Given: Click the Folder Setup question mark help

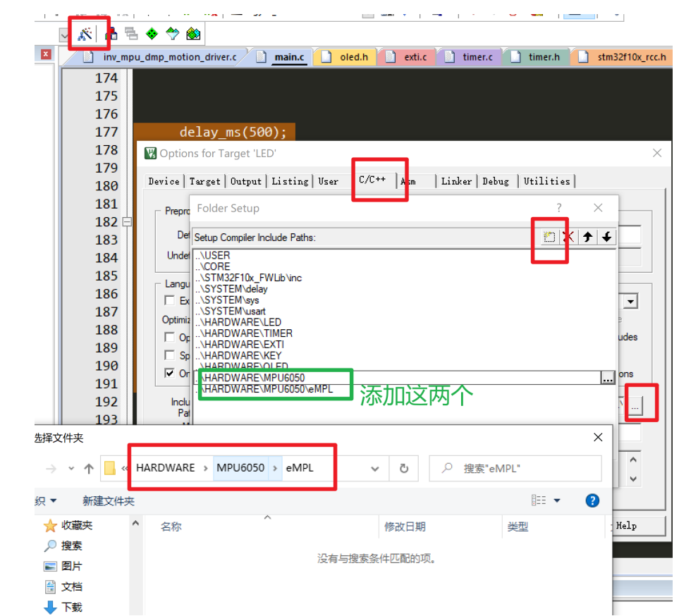Looking at the screenshot, I should pyautogui.click(x=559, y=208).
